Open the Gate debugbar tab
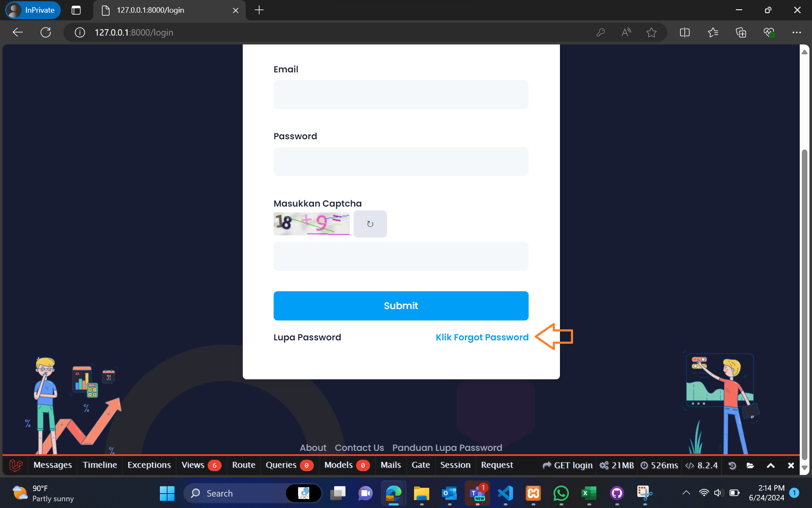The height and width of the screenshot is (508, 812). [x=421, y=465]
